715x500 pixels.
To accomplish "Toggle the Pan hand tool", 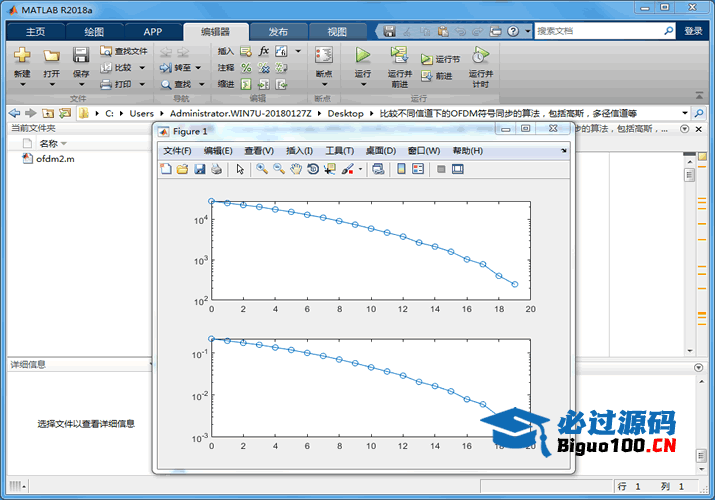I will (296, 169).
